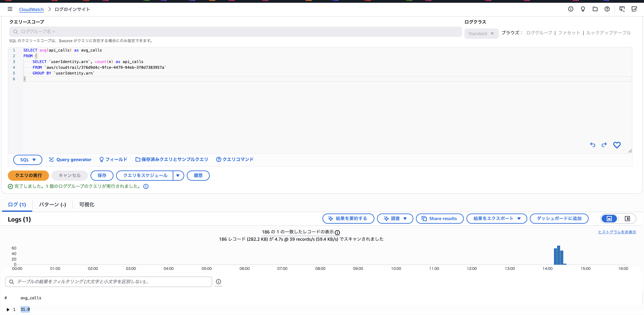Open the folder icon in top bar
This screenshot has height=315, width=644.
click(x=595, y=9)
